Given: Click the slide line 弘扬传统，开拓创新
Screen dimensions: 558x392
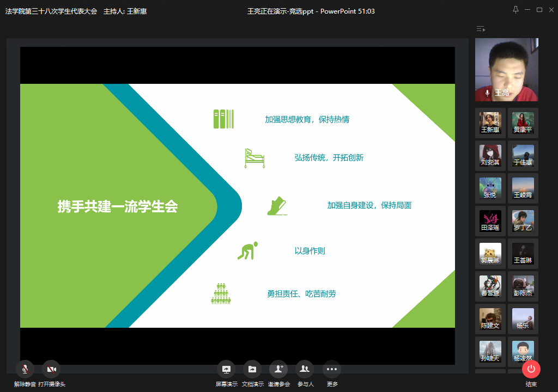Looking at the screenshot, I should pos(329,158).
